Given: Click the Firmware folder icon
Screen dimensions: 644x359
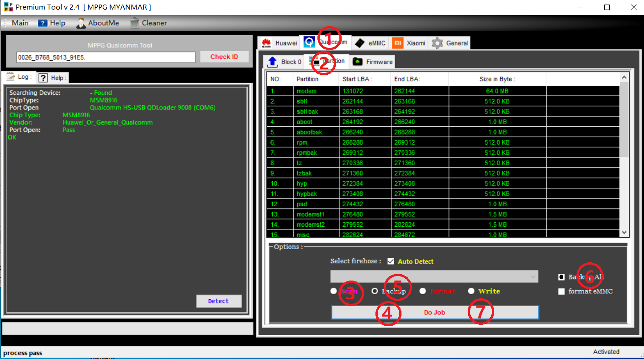Looking at the screenshot, I should pyautogui.click(x=358, y=62).
